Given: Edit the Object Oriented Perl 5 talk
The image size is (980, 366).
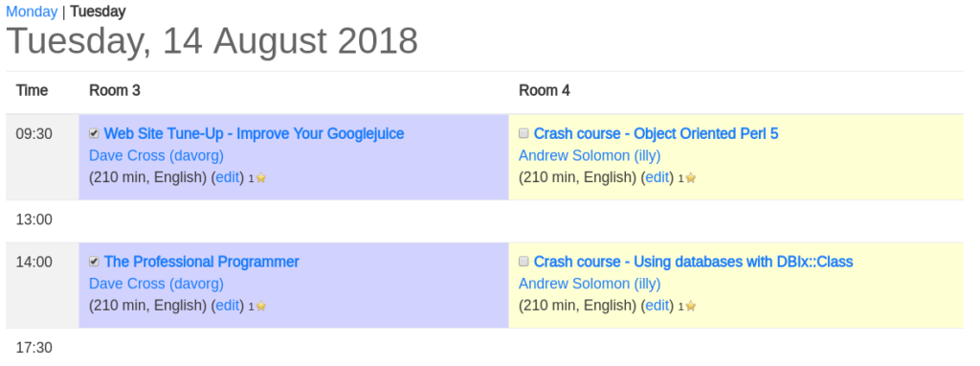Looking at the screenshot, I should [x=657, y=177].
